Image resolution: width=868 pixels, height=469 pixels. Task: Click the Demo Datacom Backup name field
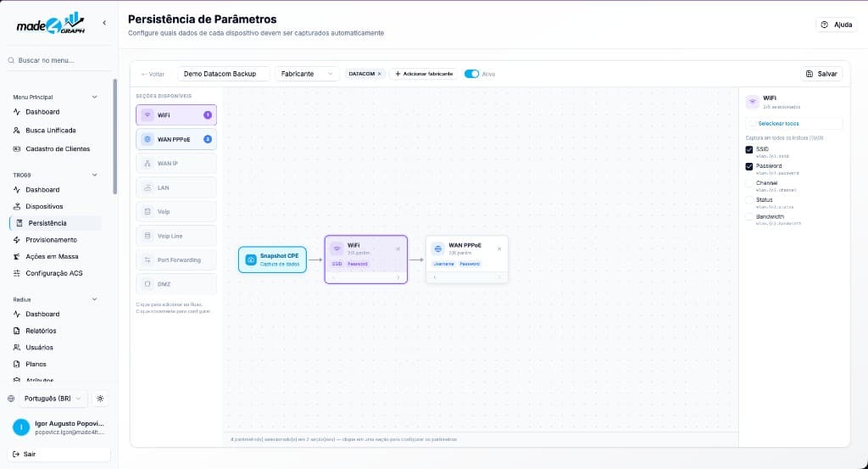pos(224,74)
